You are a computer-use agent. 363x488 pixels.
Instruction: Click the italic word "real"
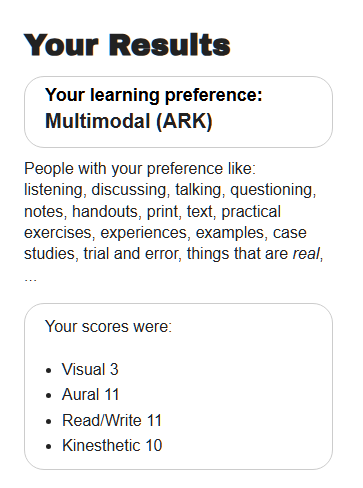(x=306, y=254)
